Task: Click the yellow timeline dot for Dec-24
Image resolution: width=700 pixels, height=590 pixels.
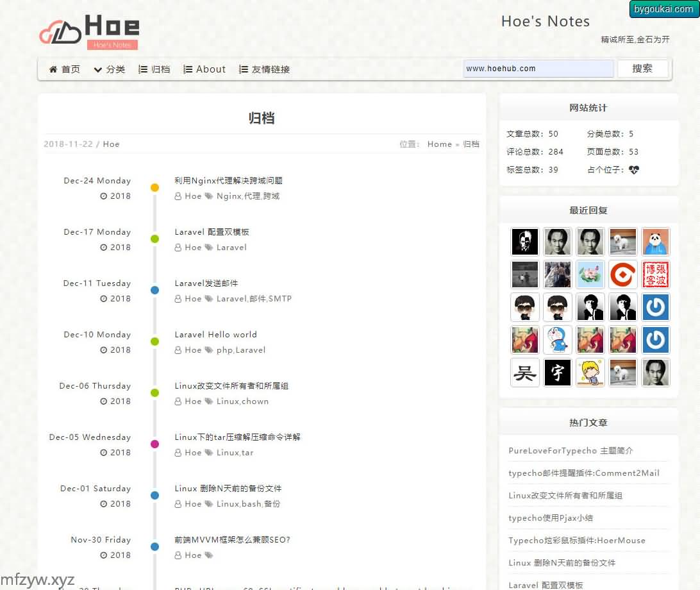Action: click(154, 188)
